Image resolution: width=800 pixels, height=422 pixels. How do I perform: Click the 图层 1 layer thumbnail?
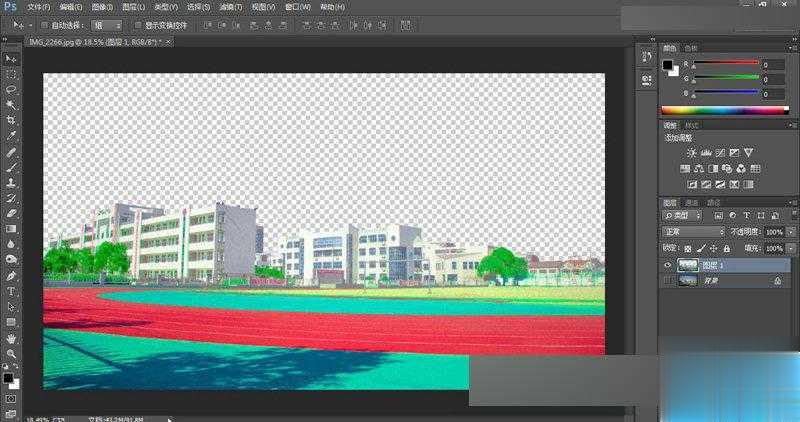point(687,265)
